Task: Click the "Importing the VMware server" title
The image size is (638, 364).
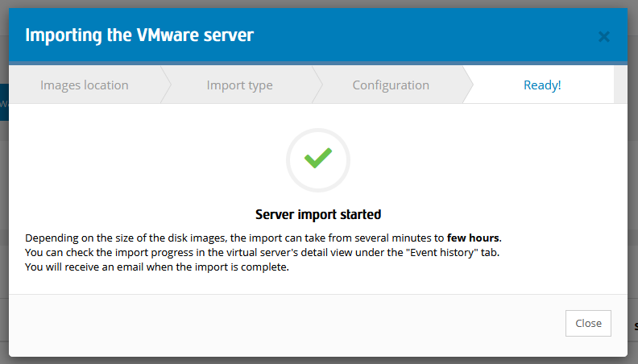Action: pos(139,35)
